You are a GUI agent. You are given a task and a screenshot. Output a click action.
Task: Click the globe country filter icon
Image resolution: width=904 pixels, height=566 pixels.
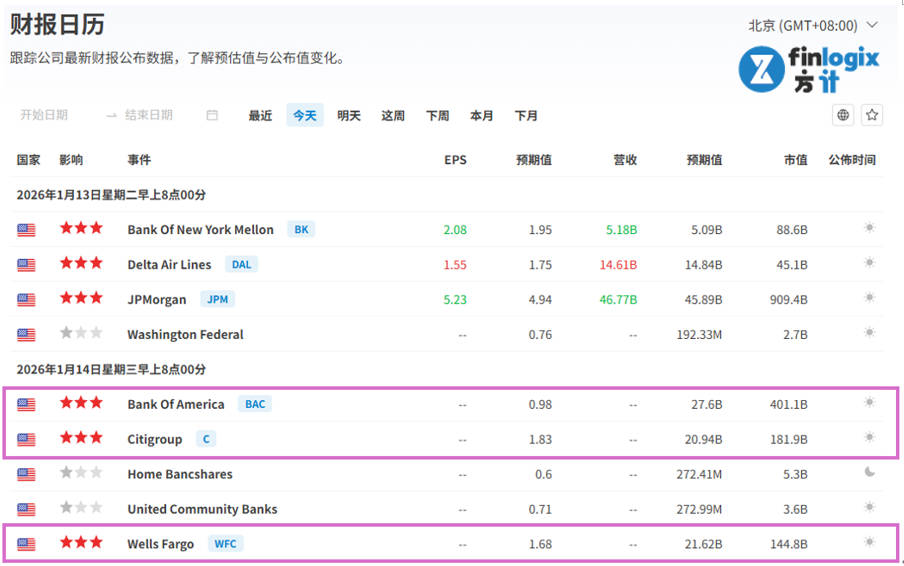[843, 115]
